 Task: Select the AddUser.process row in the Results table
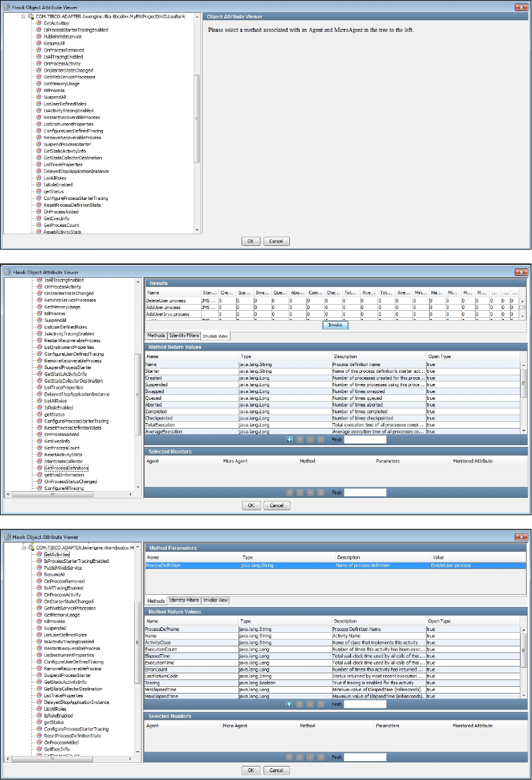332,307
